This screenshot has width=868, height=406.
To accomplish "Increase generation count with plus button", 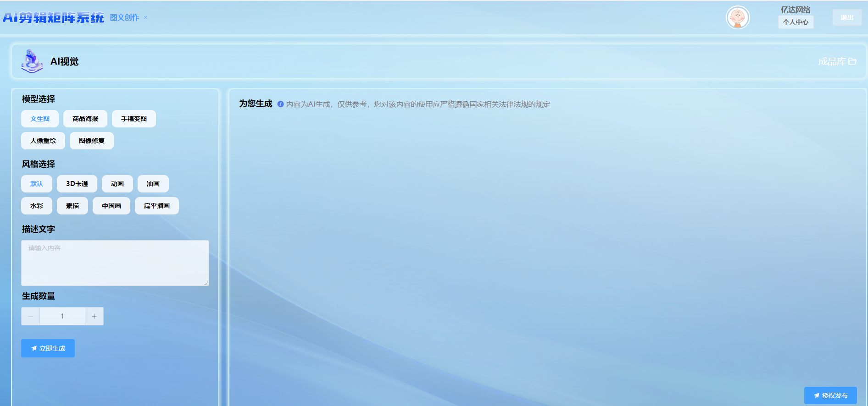I will tap(94, 316).
